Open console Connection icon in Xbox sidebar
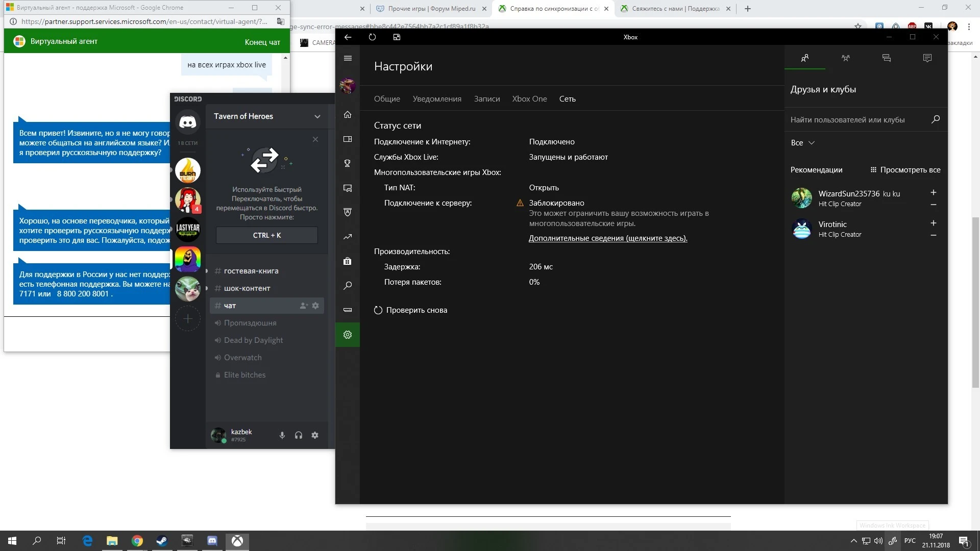980x551 pixels. 348,310
